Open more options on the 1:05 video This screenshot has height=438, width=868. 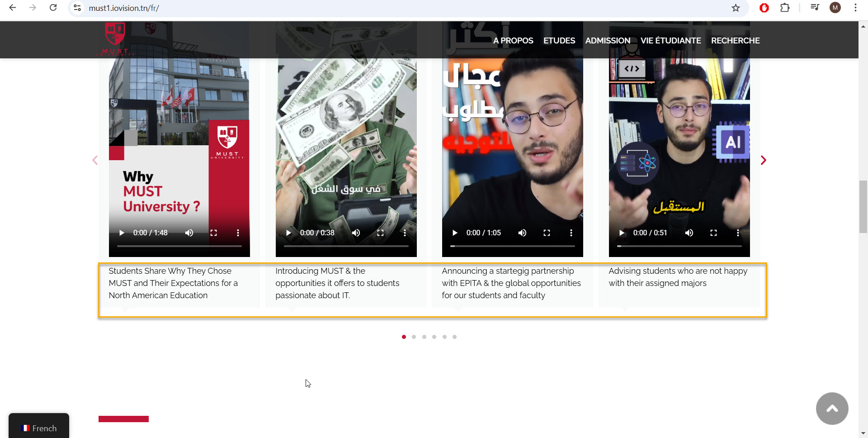tap(571, 233)
